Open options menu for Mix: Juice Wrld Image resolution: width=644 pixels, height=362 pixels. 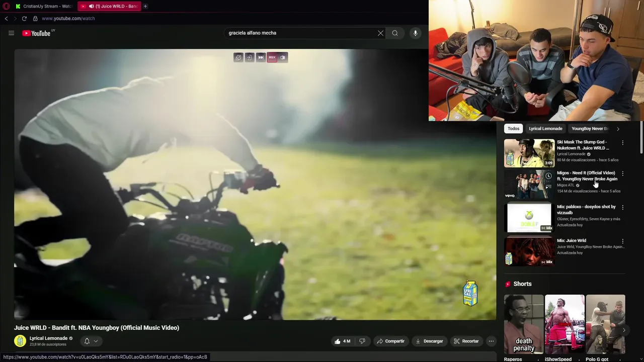point(622,241)
